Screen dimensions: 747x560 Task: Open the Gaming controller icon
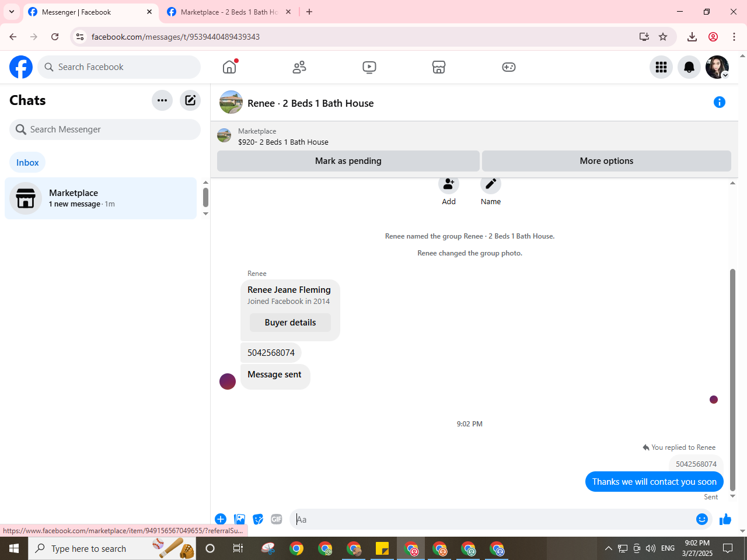(509, 67)
